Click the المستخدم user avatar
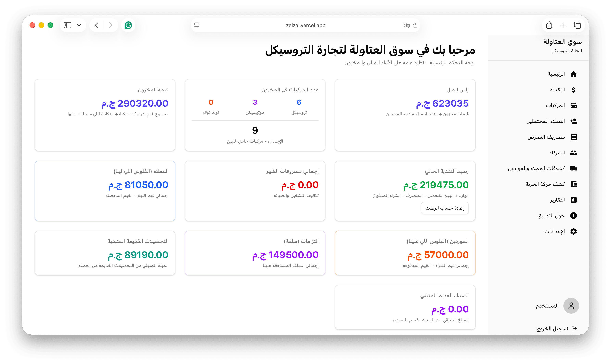Viewport: 611px width, 364px height. (571, 306)
